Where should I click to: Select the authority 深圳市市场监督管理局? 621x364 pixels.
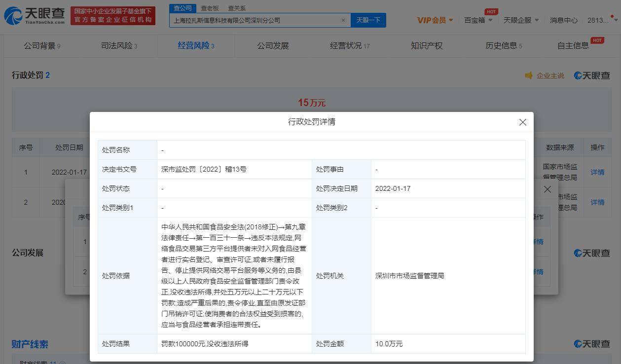pos(409,276)
